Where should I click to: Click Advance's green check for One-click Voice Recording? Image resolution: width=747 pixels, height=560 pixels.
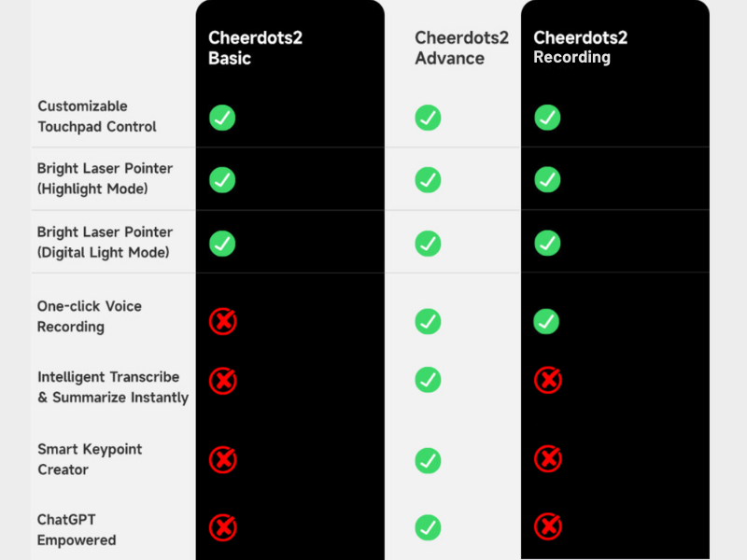pos(428,322)
